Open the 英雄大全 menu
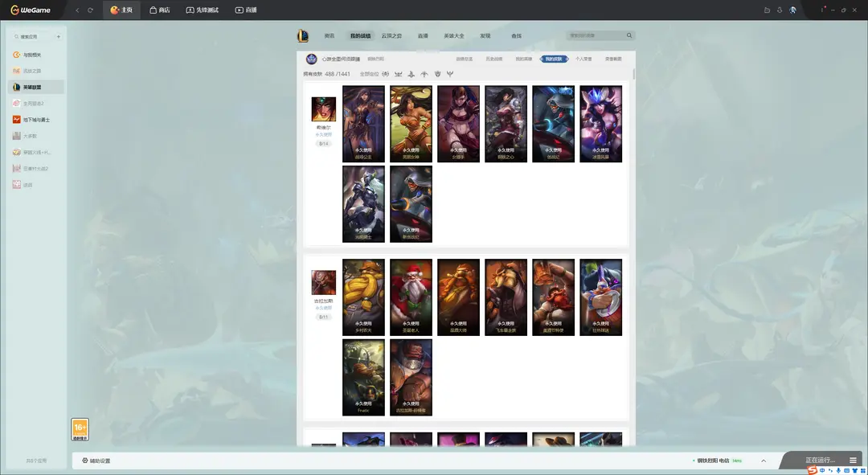868x475 pixels. [x=454, y=36]
